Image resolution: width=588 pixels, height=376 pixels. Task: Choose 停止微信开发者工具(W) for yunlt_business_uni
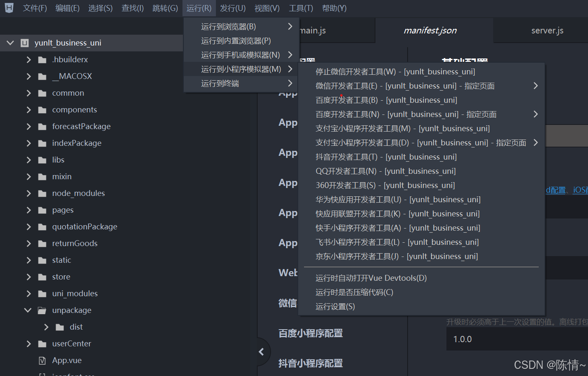(422, 72)
